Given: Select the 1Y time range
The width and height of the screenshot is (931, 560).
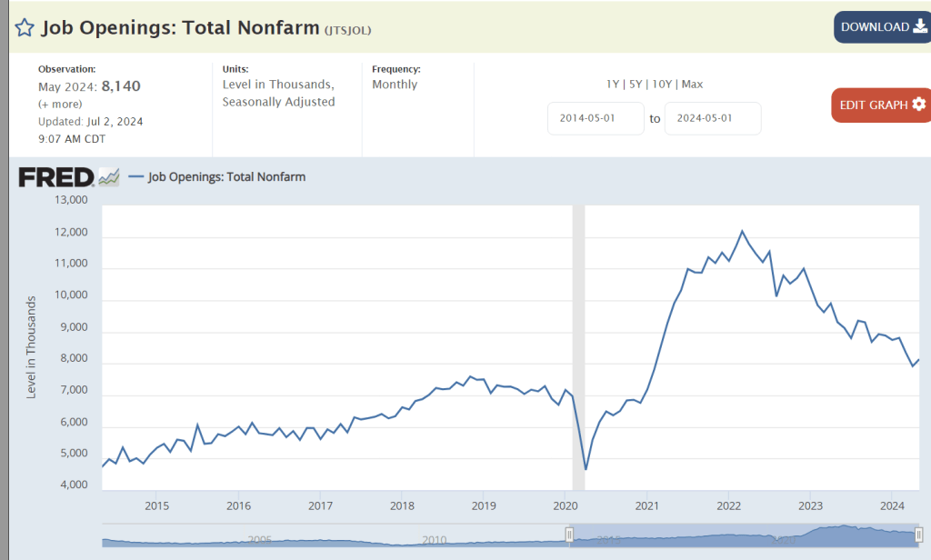Looking at the screenshot, I should coord(613,85).
